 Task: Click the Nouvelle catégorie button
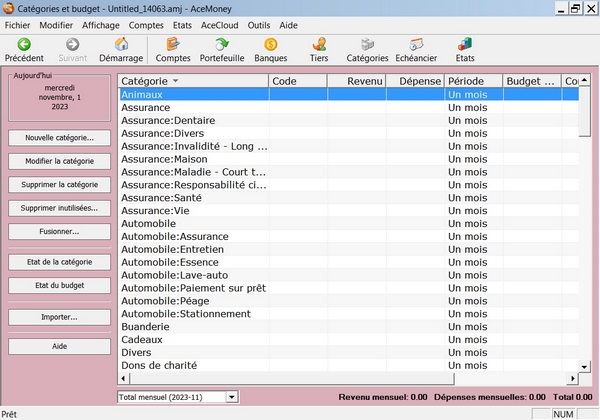[x=59, y=137]
